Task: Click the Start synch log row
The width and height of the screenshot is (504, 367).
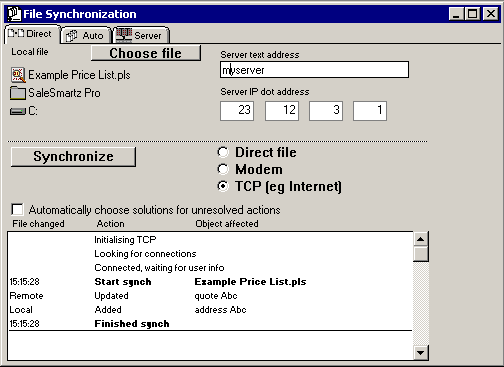Action: [210, 282]
